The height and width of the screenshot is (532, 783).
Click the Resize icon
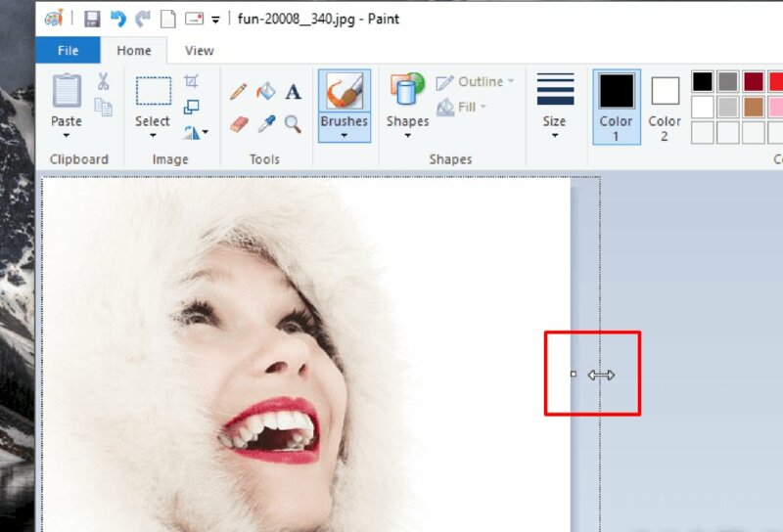pyautogui.click(x=192, y=107)
